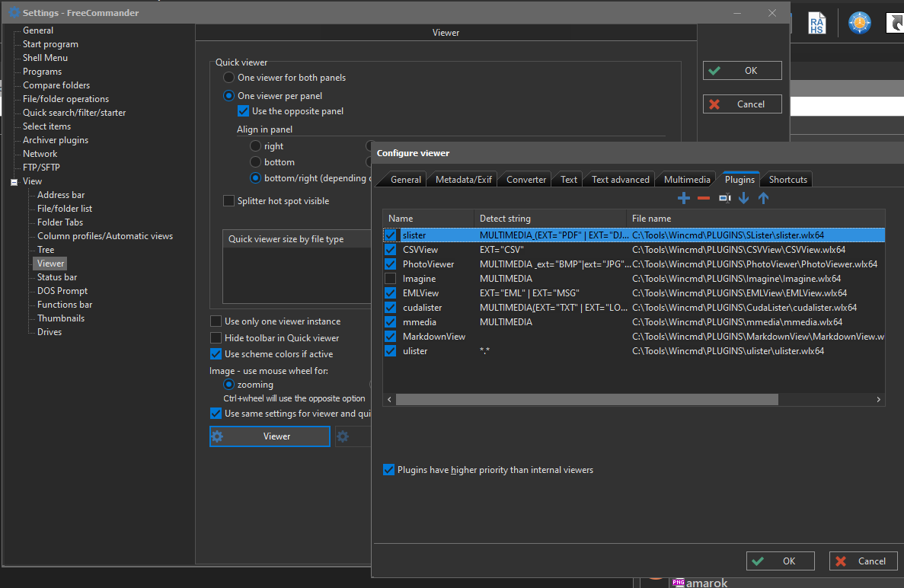This screenshot has width=904, height=588.
Task: Toggle the cudalister plugin checkbox
Action: point(390,307)
